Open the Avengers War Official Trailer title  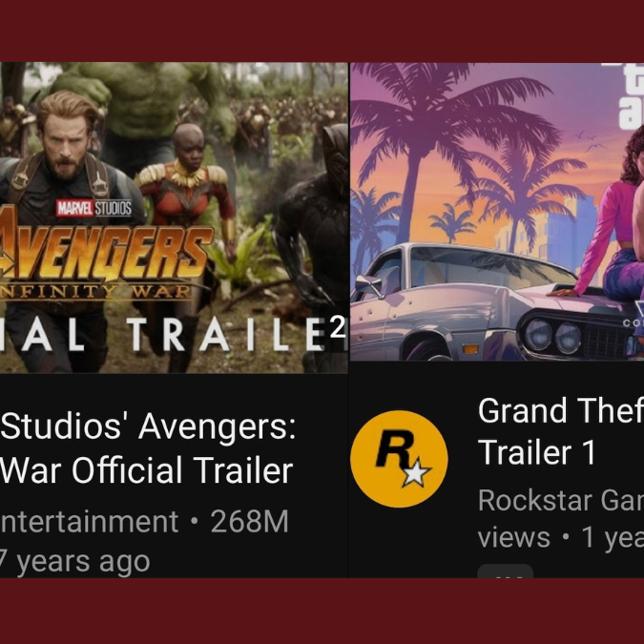tap(148, 448)
